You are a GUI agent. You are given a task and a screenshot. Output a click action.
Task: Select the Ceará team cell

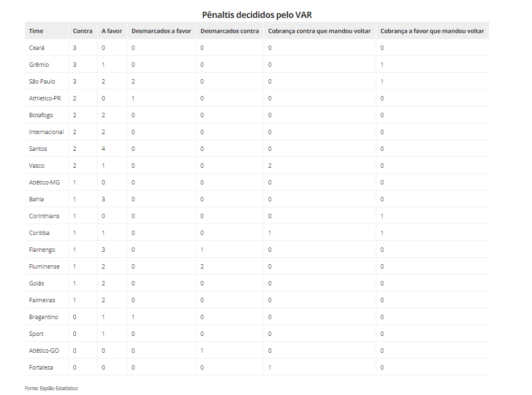click(37, 48)
